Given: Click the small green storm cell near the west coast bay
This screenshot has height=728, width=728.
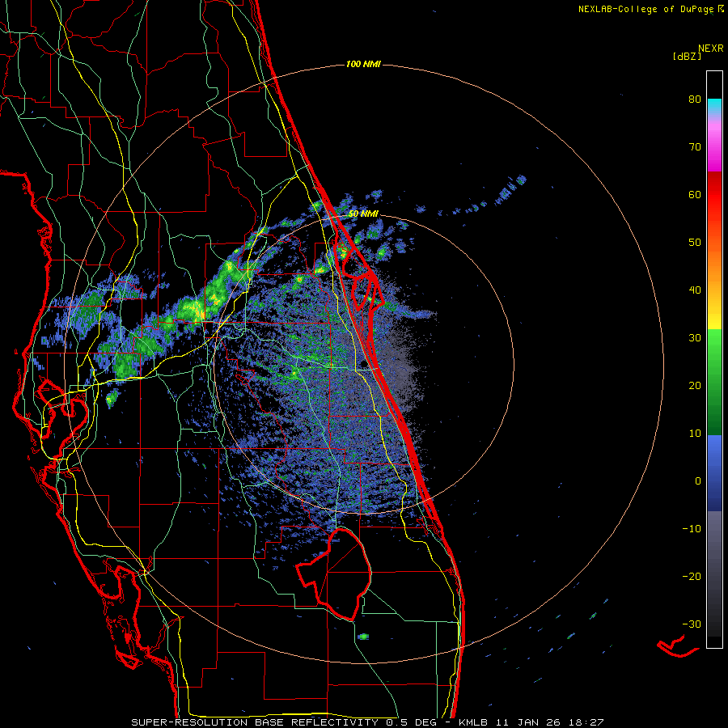Looking at the screenshot, I should click(112, 398).
